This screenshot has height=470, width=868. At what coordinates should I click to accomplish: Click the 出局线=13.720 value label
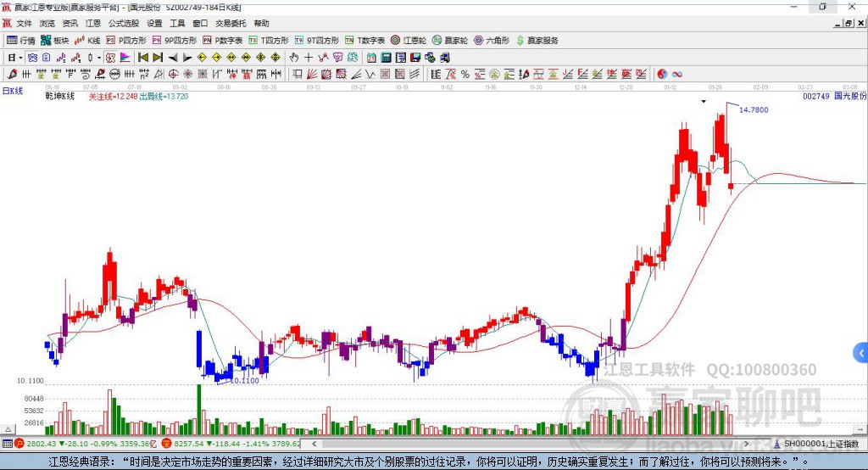pos(164,96)
